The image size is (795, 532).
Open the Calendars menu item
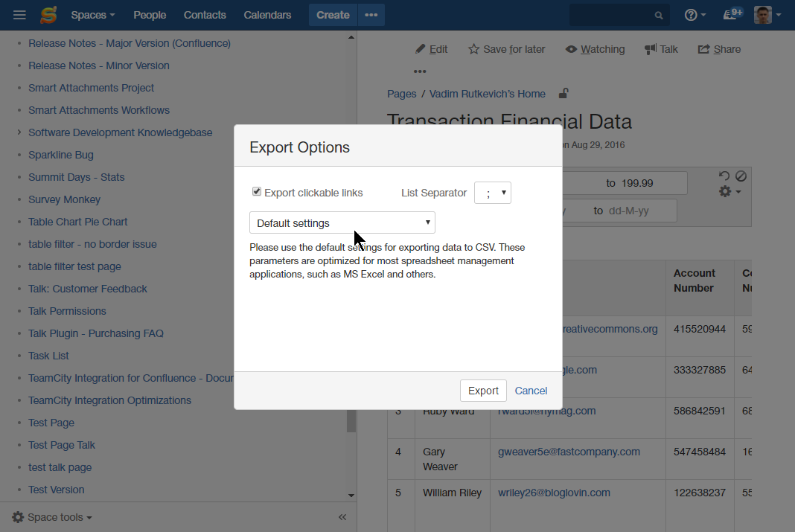click(267, 15)
